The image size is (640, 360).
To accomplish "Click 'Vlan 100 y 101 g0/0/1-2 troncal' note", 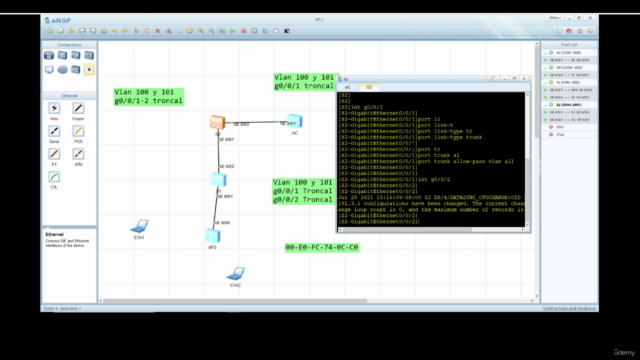I will click(149, 97).
